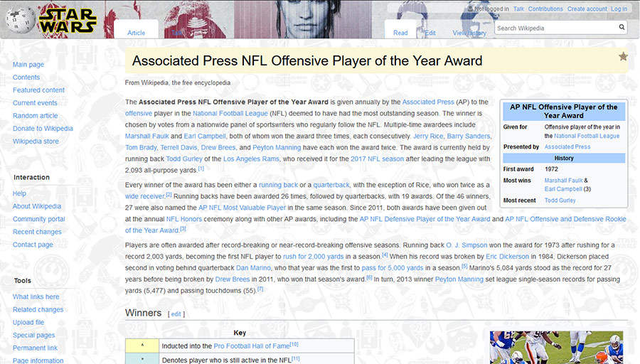
Task: Click the search magnifier icon
Action: tap(622, 27)
